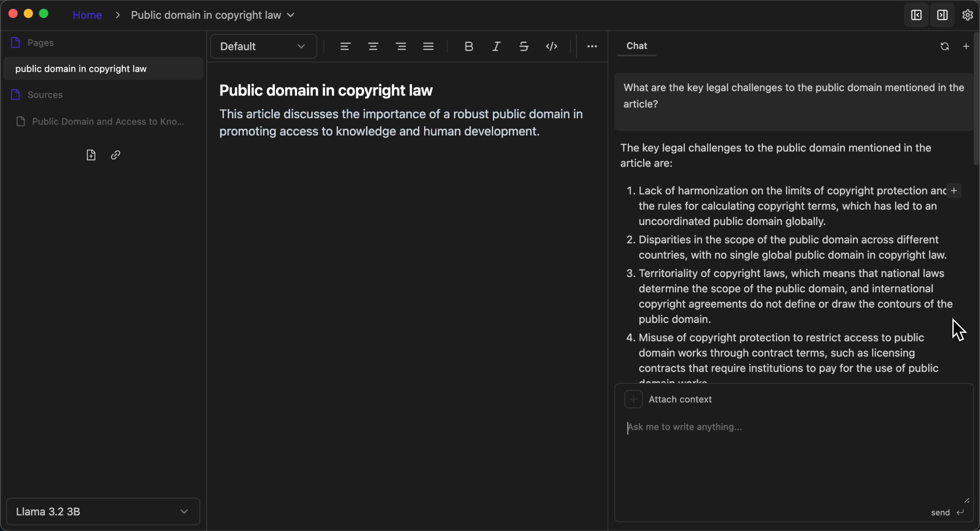
Task: Add a source by link
Action: pyautogui.click(x=116, y=155)
